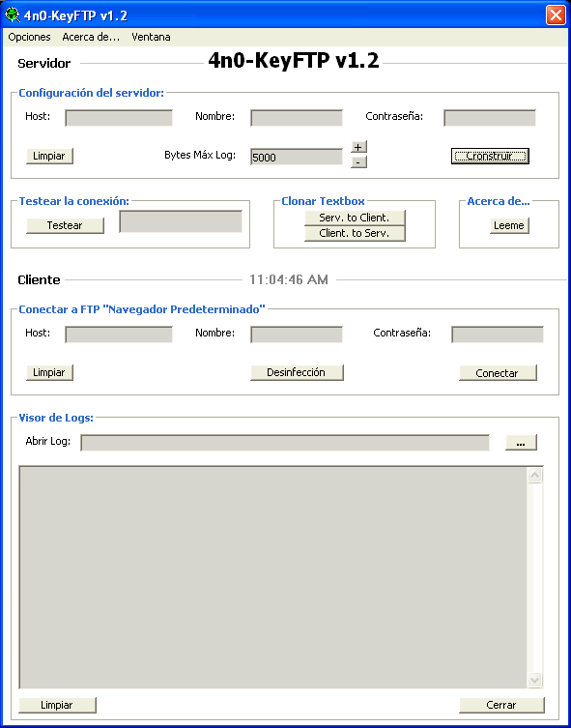
Task: Open the Acerca de... menu
Action: [91, 37]
